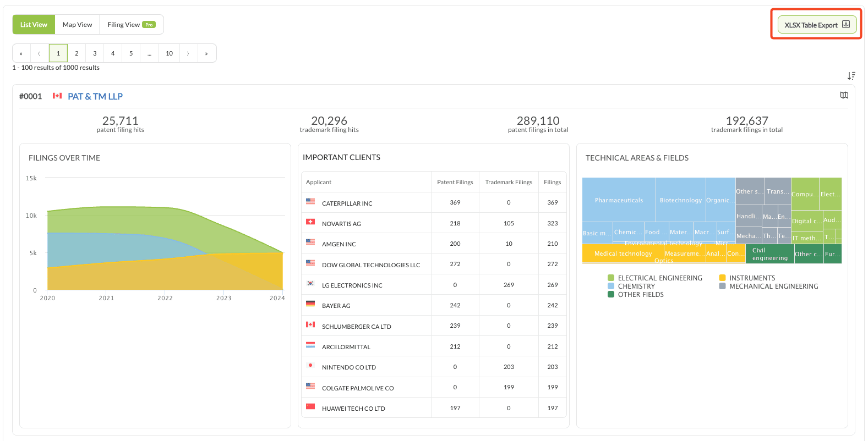Click the Canada flag beside PAT & TM LLP
The image size is (868, 441).
[x=57, y=96]
